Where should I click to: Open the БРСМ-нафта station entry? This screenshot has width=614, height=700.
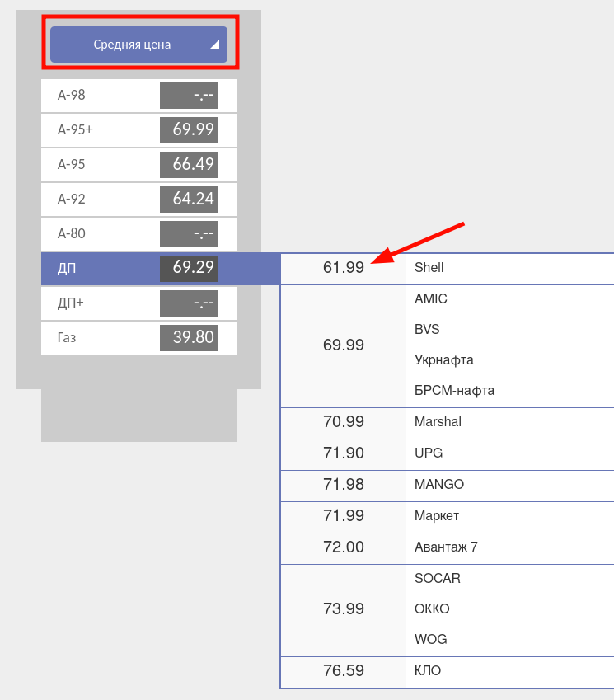[454, 391]
